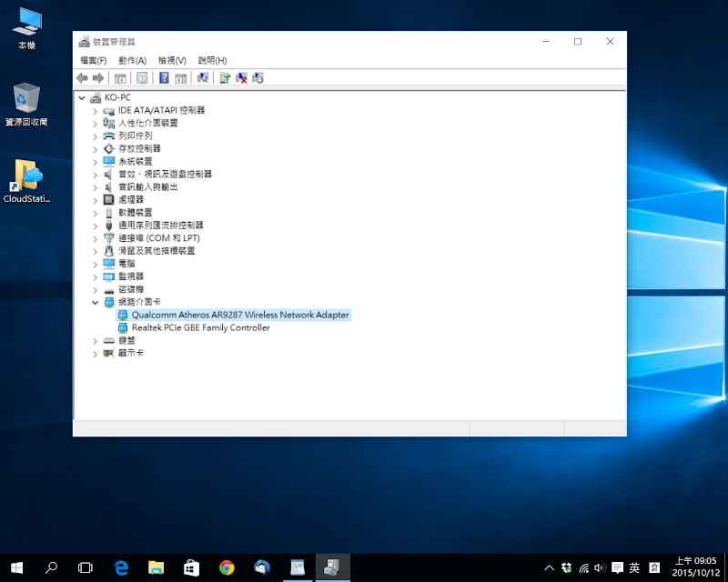The image size is (728, 582).
Task: Open Google Chrome from the taskbar
Action: pos(227,567)
